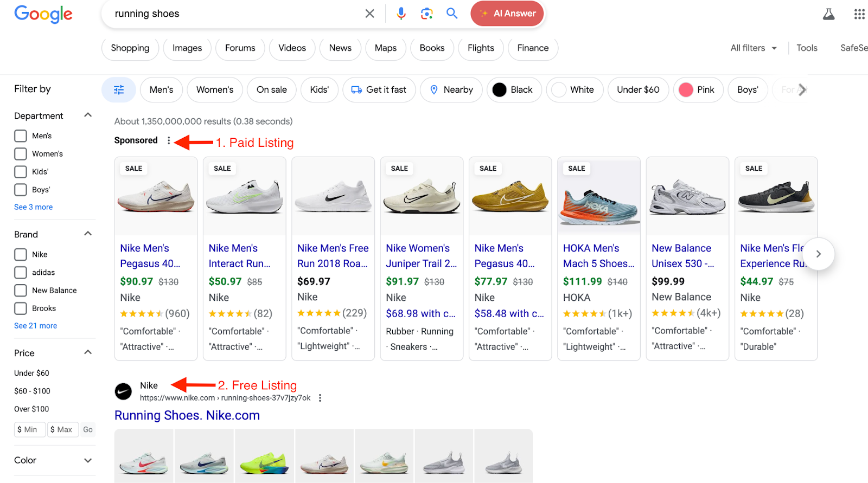Click the Google logo
The height and width of the screenshot is (483, 868).
43,14
